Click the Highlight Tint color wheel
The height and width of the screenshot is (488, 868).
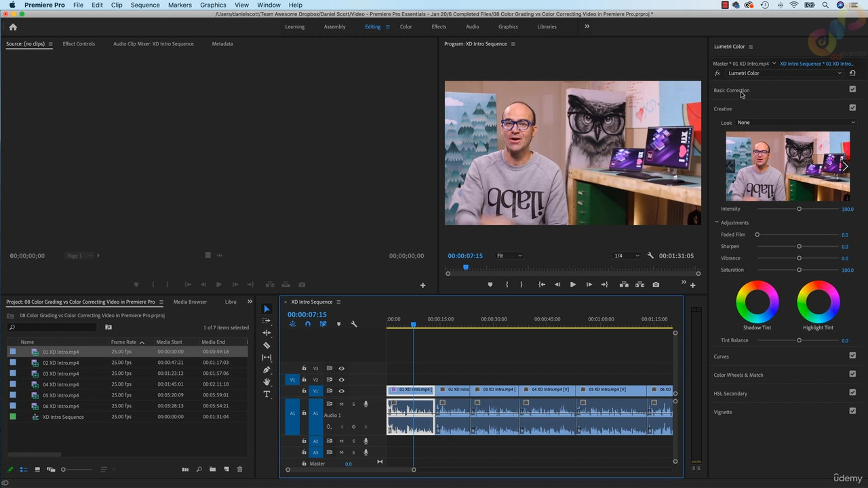818,302
